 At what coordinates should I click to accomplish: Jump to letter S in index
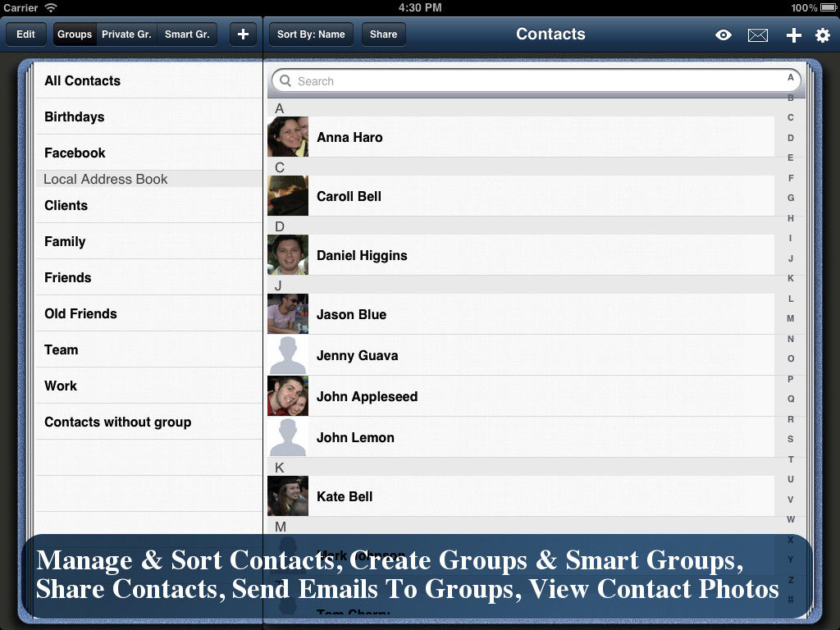(790, 439)
